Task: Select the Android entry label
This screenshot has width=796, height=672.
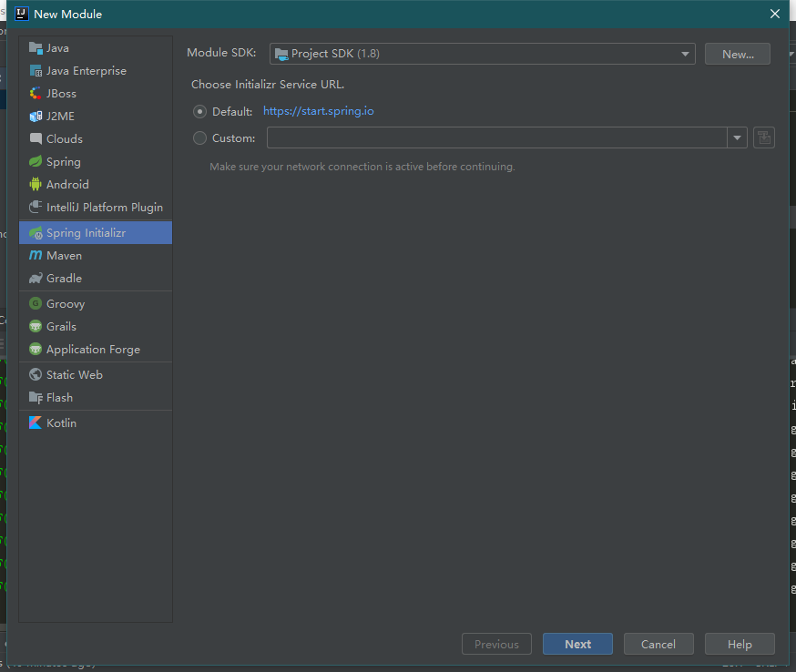Action: pos(67,184)
